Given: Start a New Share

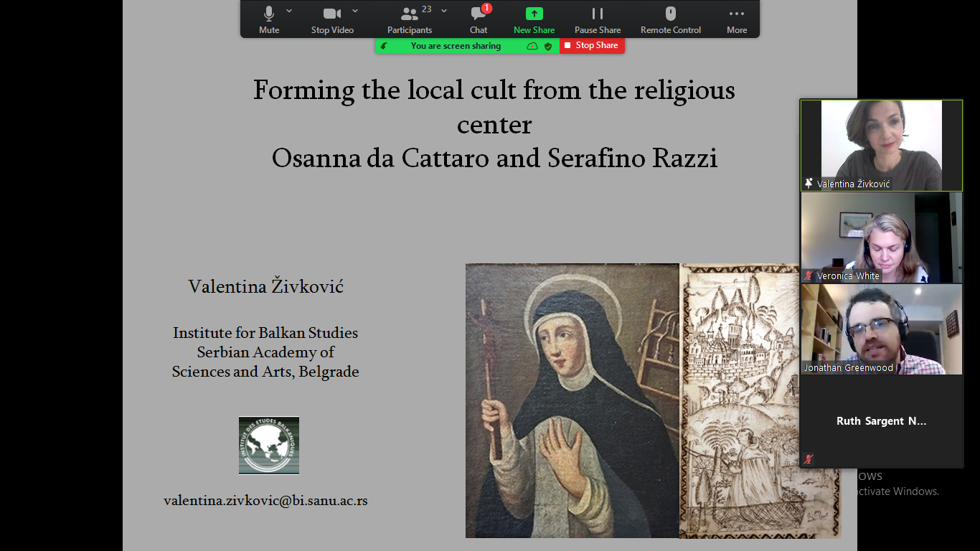Looking at the screenshot, I should point(534,19).
